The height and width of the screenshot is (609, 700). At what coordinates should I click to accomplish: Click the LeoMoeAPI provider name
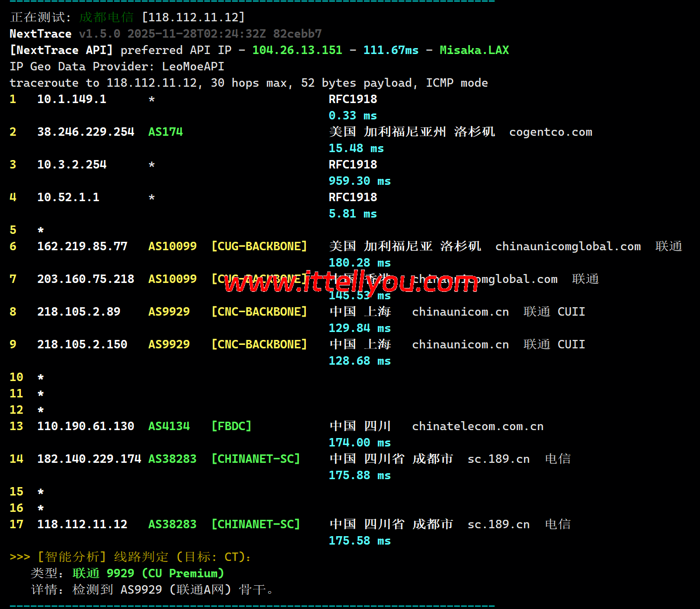tap(193, 66)
